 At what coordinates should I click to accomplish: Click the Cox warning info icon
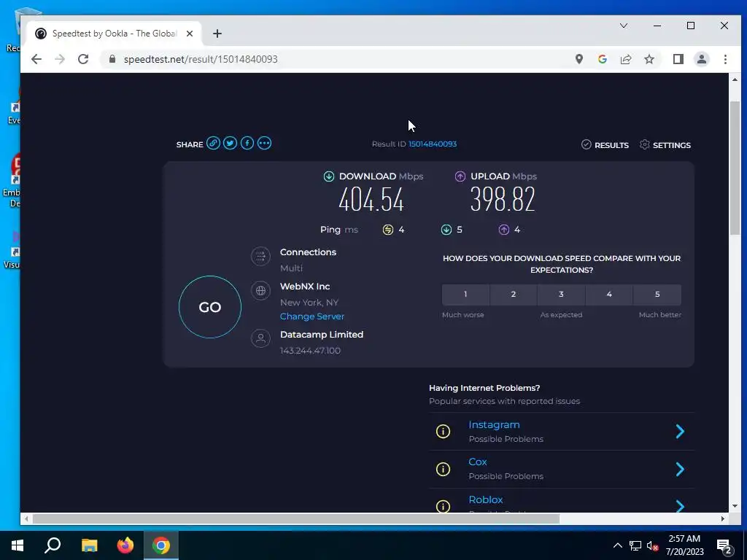tap(443, 469)
